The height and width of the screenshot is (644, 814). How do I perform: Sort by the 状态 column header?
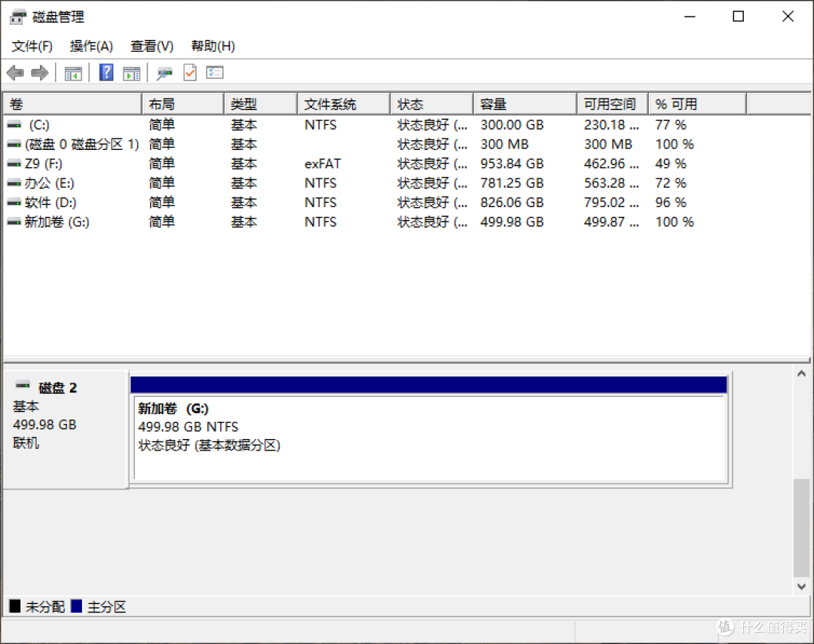(432, 104)
